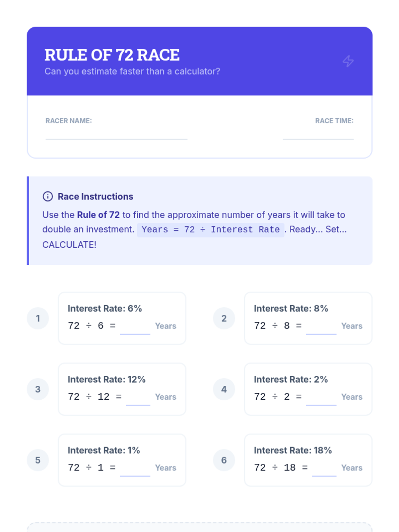Click the number 4 question badge
Viewport: 399px width, 532px height.
224,389
